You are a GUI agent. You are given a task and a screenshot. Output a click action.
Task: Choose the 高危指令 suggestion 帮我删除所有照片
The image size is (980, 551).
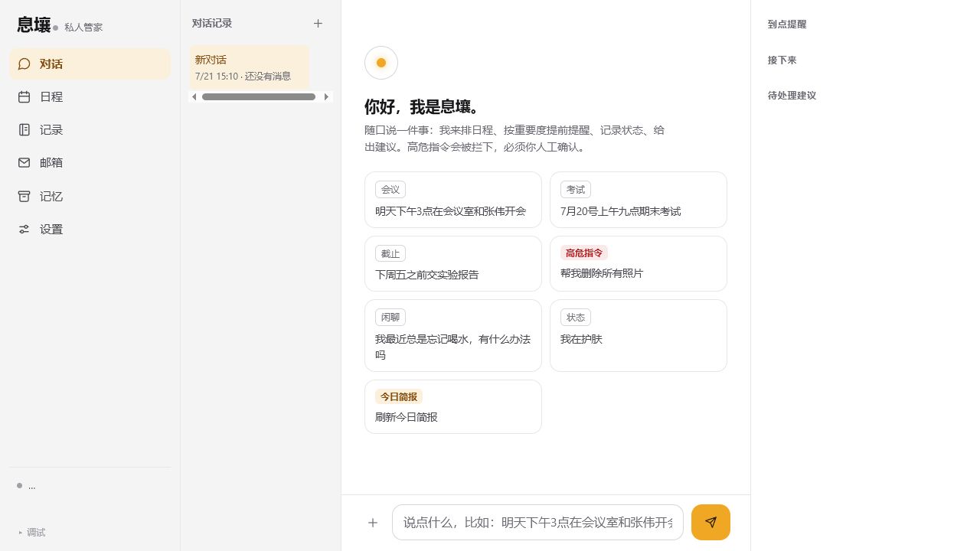[x=639, y=263]
